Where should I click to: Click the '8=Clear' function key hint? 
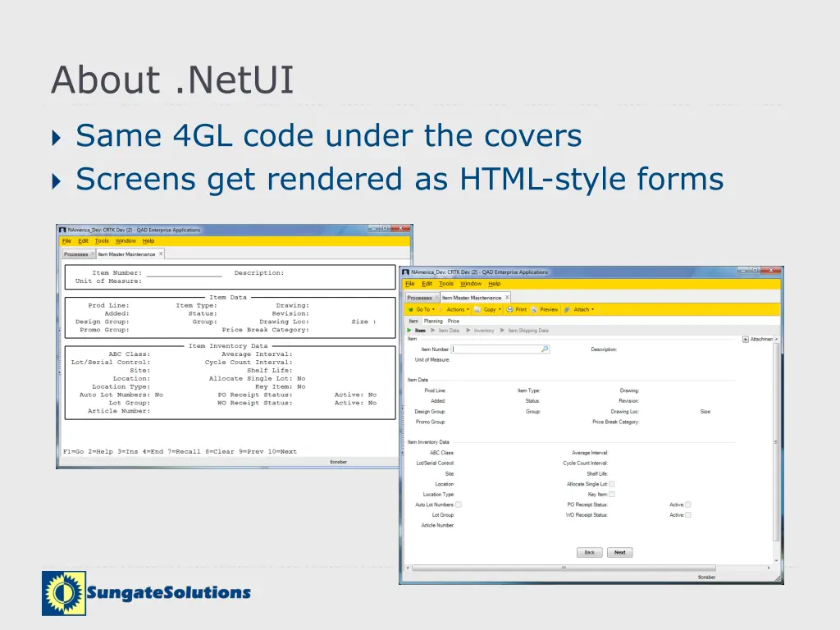pyautogui.click(x=220, y=452)
